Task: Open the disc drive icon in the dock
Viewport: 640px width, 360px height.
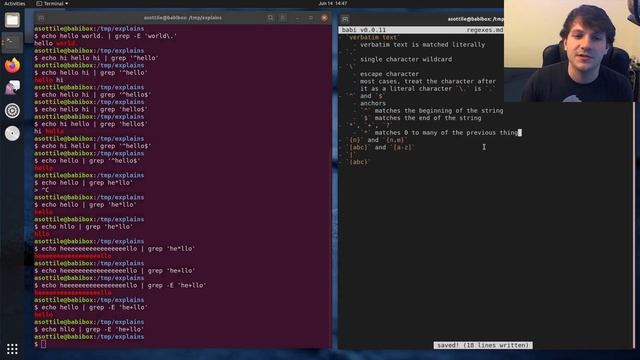Action: click(x=12, y=133)
